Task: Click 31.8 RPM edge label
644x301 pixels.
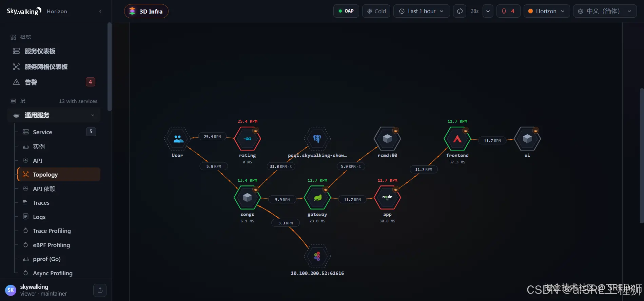Action: [281, 166]
